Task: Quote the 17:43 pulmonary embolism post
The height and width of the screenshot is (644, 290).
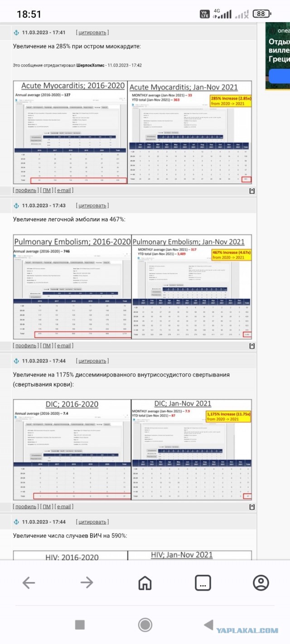Action: (92, 205)
